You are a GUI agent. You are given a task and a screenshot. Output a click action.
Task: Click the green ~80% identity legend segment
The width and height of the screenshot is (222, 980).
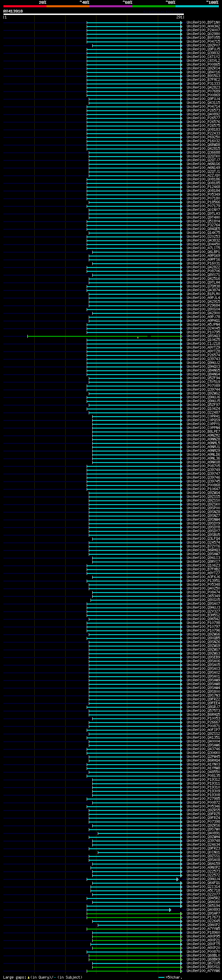(154, 6)
